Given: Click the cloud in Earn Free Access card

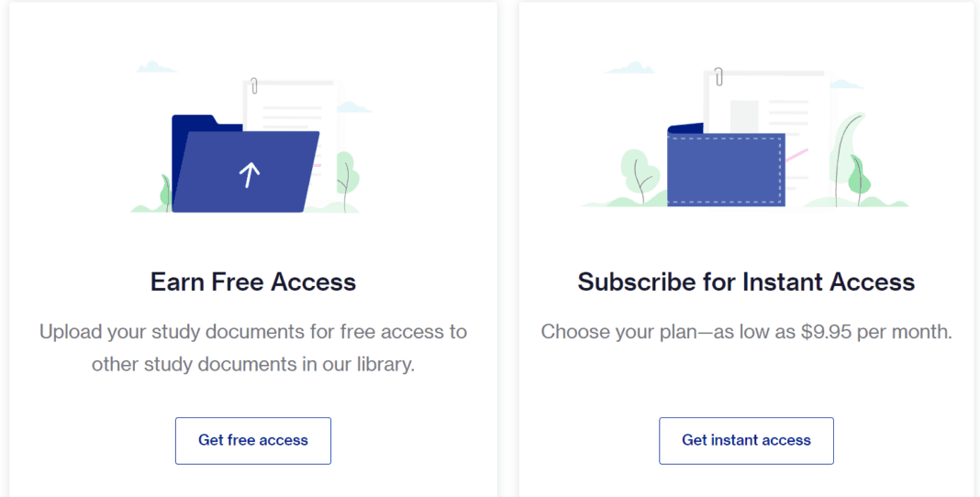Looking at the screenshot, I should point(156,67).
